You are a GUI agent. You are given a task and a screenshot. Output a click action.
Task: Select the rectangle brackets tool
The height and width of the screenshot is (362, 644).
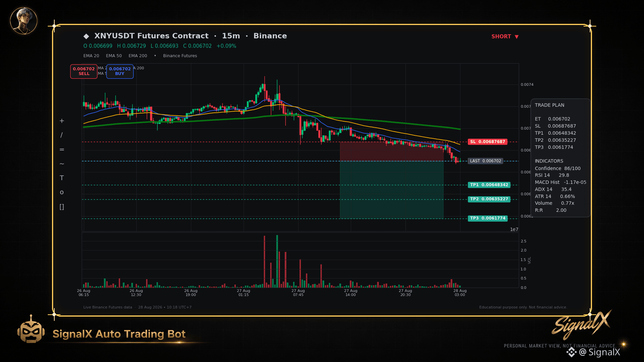point(62,207)
